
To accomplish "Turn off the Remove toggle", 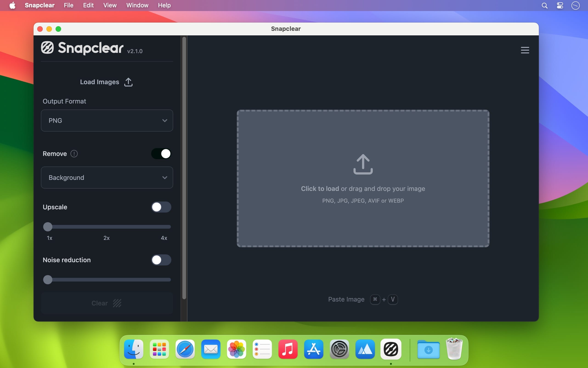I will (x=161, y=154).
